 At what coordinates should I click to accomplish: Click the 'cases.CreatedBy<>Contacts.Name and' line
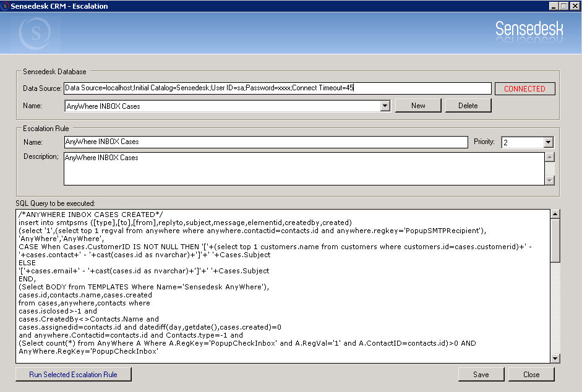pyautogui.click(x=88, y=319)
